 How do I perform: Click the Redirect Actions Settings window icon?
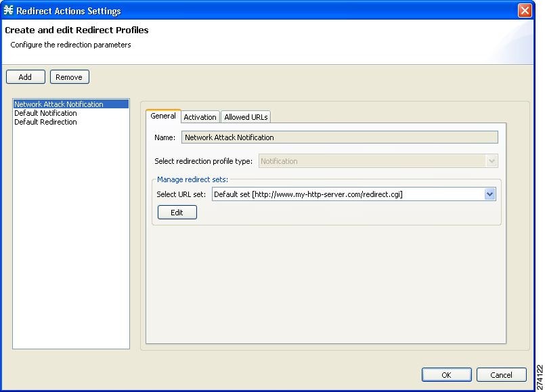8,11
